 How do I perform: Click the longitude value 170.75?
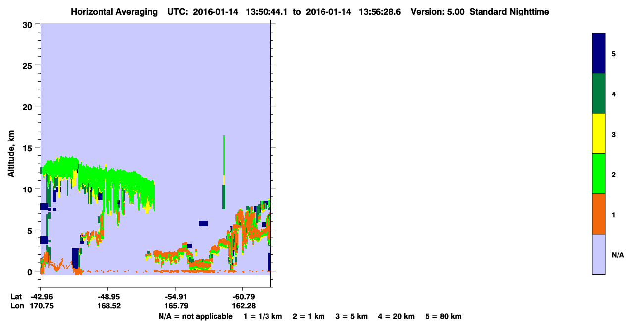(x=41, y=306)
